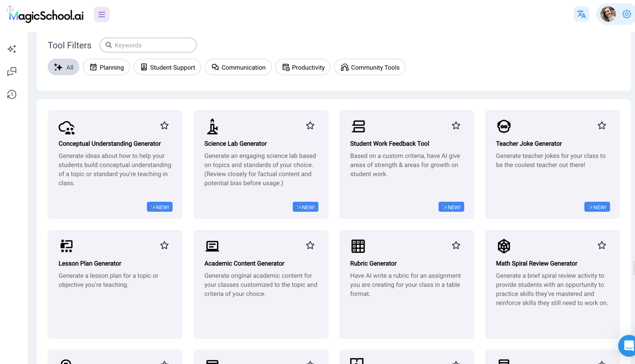Star the Math Spiral Review Generator

(x=602, y=245)
